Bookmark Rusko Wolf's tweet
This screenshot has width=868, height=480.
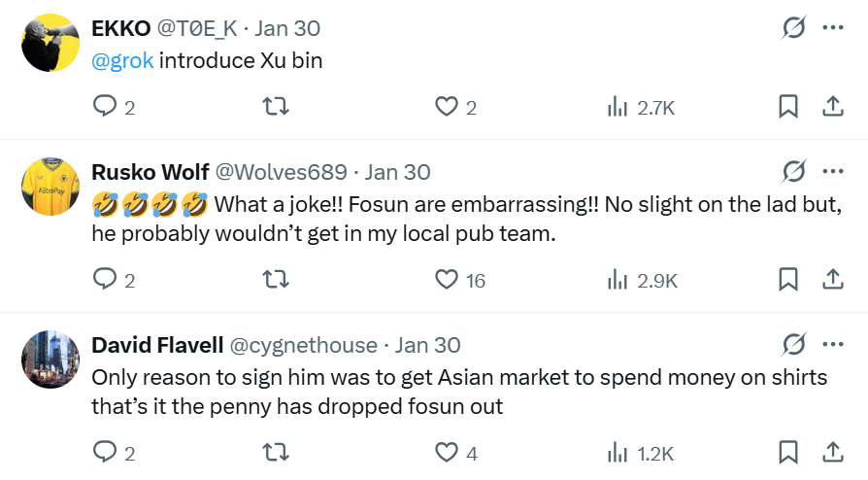(x=788, y=280)
